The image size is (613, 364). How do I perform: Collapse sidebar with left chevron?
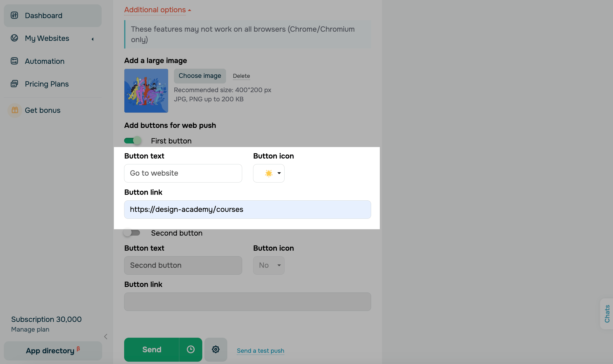[106, 336]
